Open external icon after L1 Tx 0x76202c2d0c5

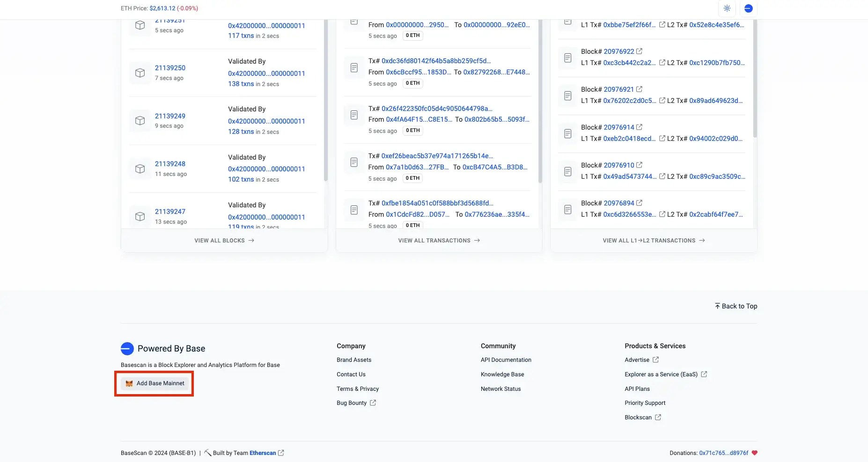point(662,100)
